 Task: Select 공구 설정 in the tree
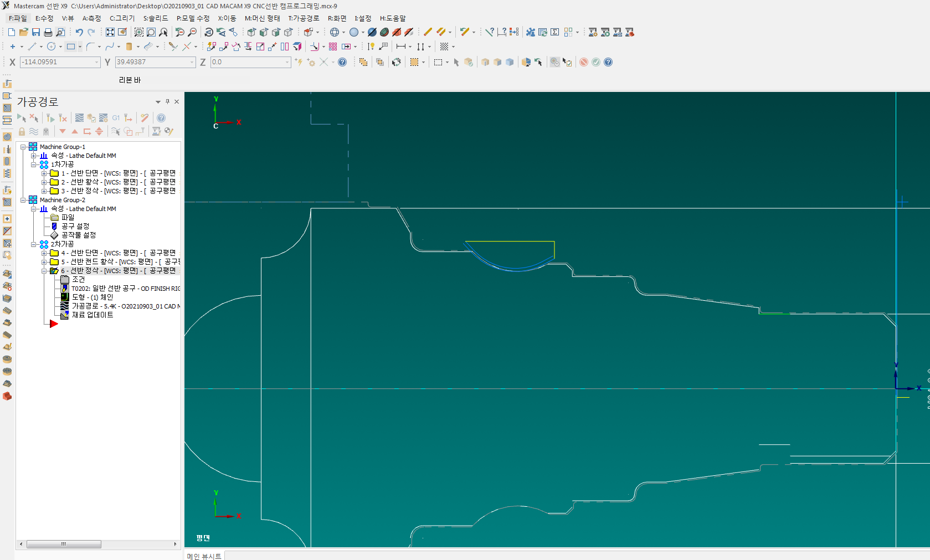click(75, 227)
